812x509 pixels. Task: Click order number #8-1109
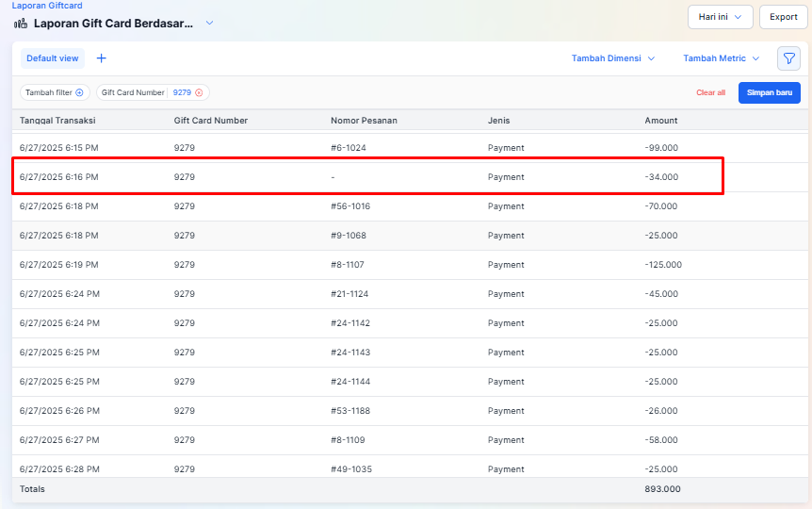tap(348, 439)
